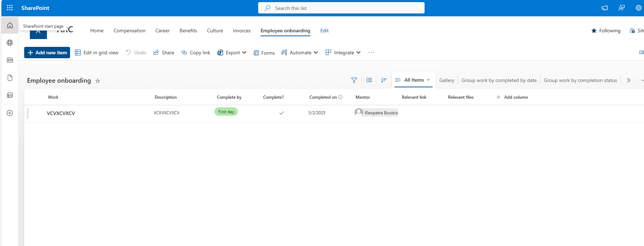Click the filter funnel icon
644x246 pixels.
[x=354, y=80]
